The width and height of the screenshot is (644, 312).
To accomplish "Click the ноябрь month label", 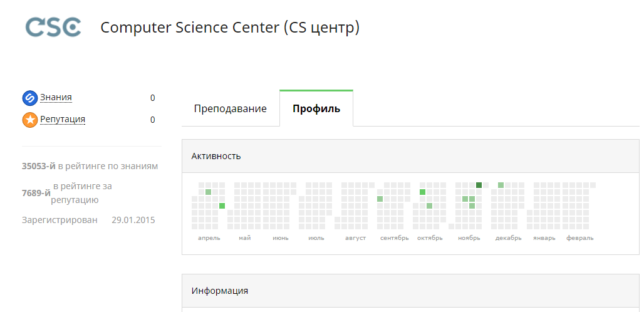I will (x=469, y=238).
